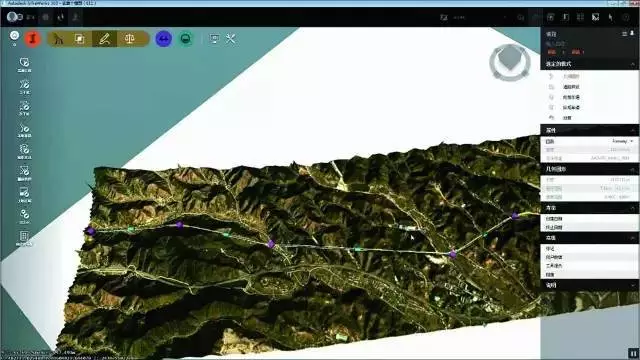Click the list icon in right panel header

(624, 34)
